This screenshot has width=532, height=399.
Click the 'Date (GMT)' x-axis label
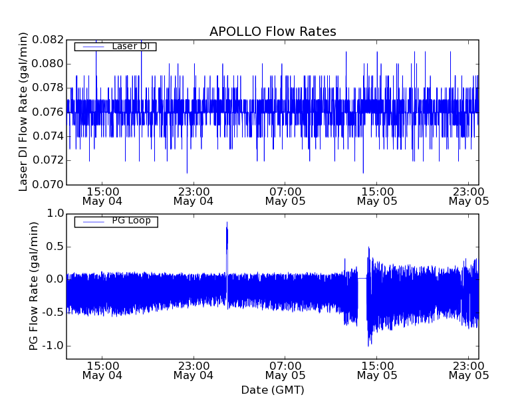point(273,390)
